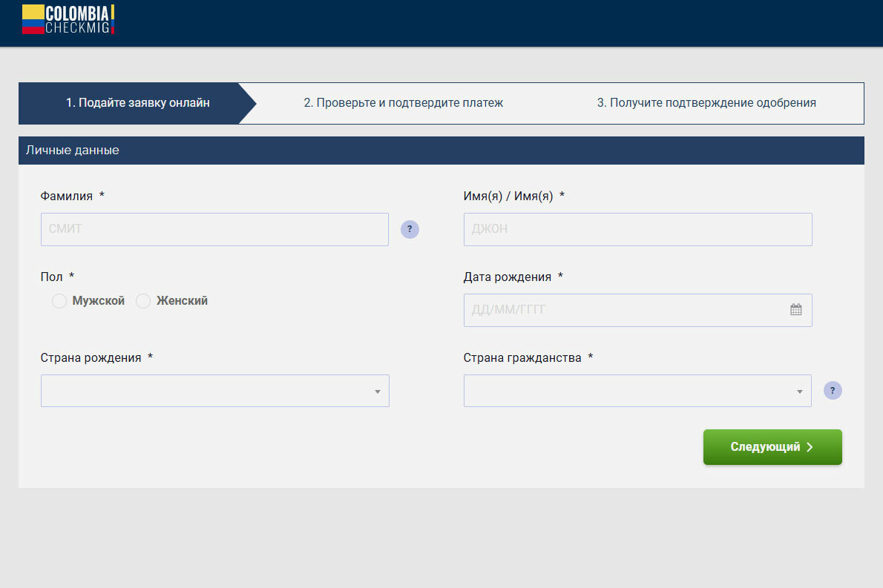The width and height of the screenshot is (883, 588).
Task: Select the Мужской gender option
Action: [x=59, y=301]
